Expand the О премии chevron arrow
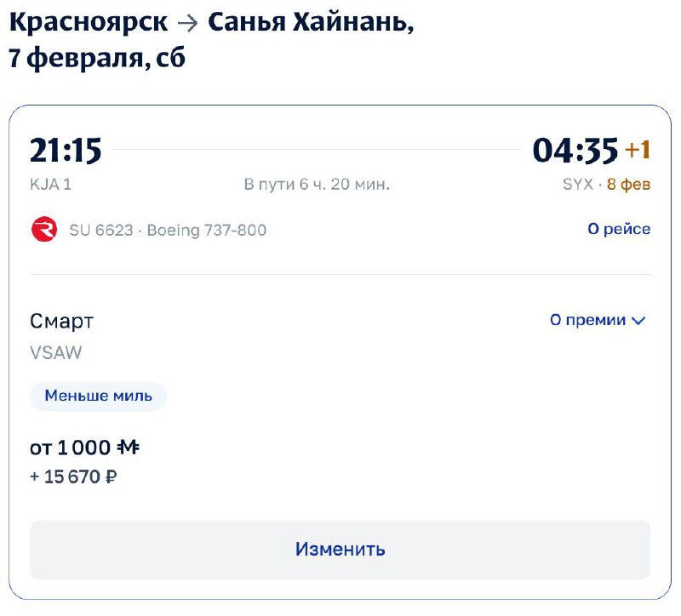The width and height of the screenshot is (681, 616). (639, 321)
